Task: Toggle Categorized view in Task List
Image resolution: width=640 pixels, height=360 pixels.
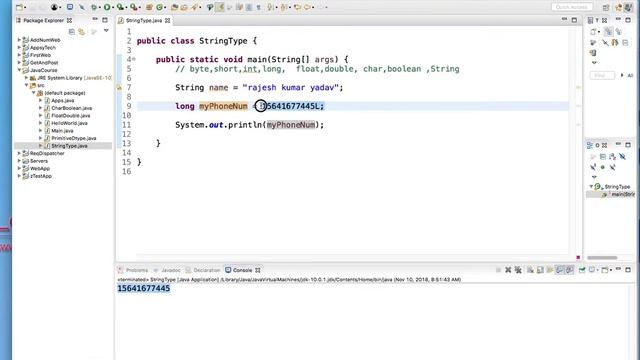Action: (608, 32)
